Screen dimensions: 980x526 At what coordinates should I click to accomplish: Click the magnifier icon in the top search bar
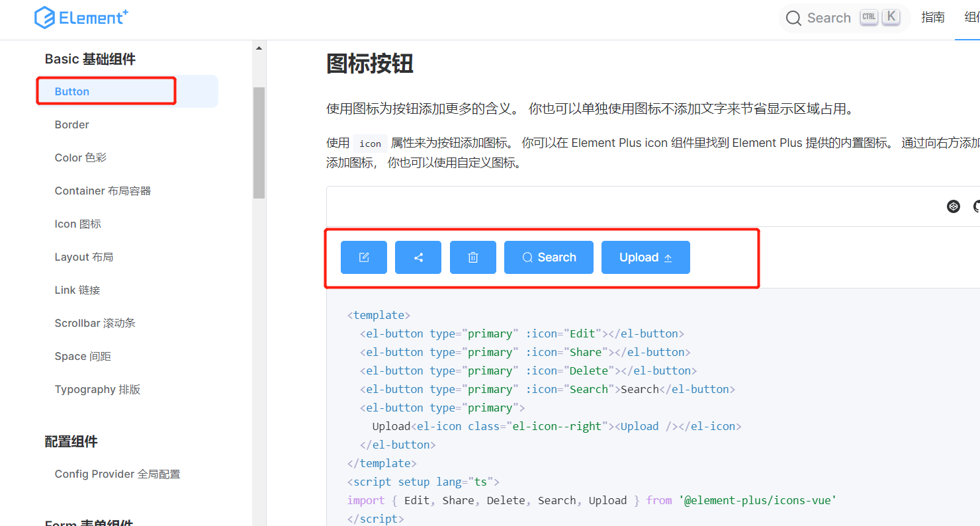[x=793, y=17]
